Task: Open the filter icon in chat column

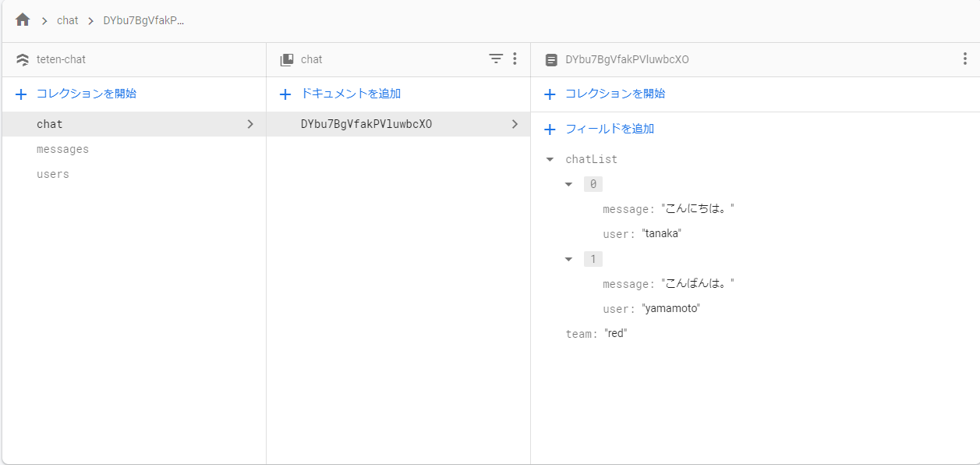Action: [x=496, y=59]
